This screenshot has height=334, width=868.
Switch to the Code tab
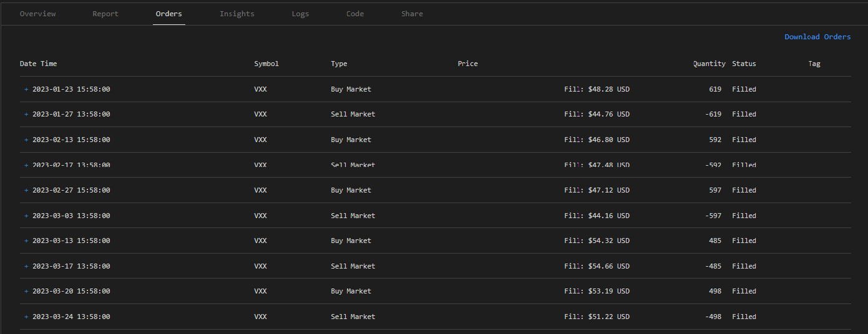[355, 14]
